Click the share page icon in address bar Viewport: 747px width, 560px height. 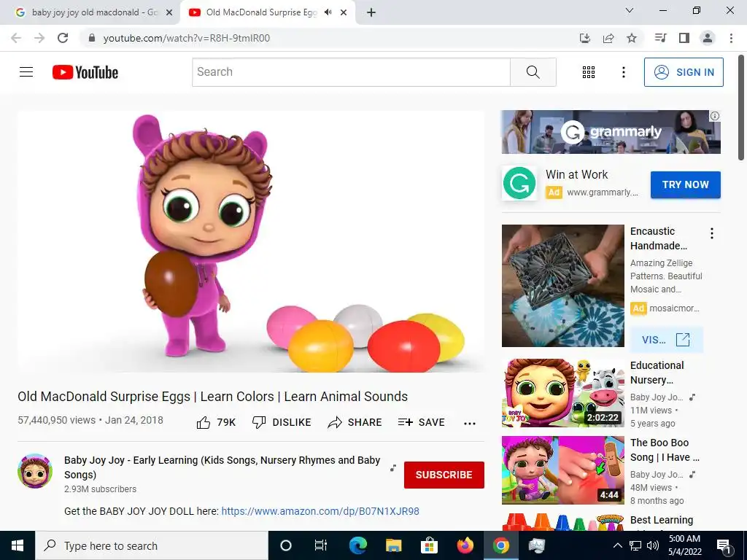point(608,38)
